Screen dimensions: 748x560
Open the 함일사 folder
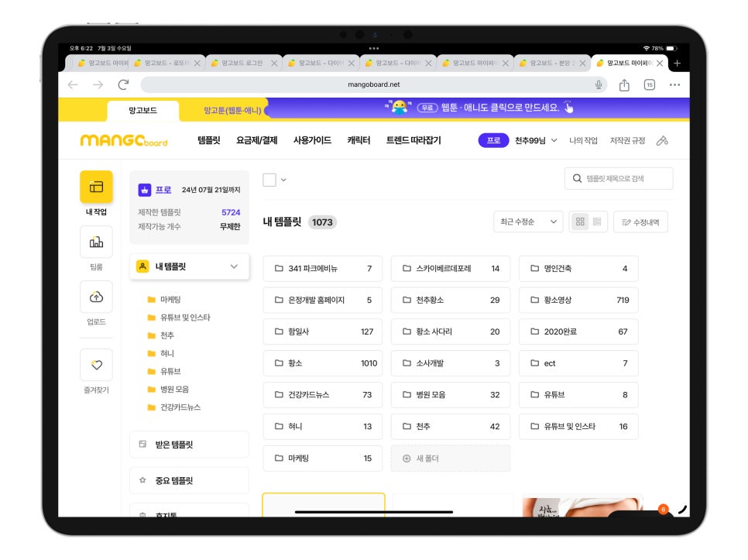click(x=322, y=332)
